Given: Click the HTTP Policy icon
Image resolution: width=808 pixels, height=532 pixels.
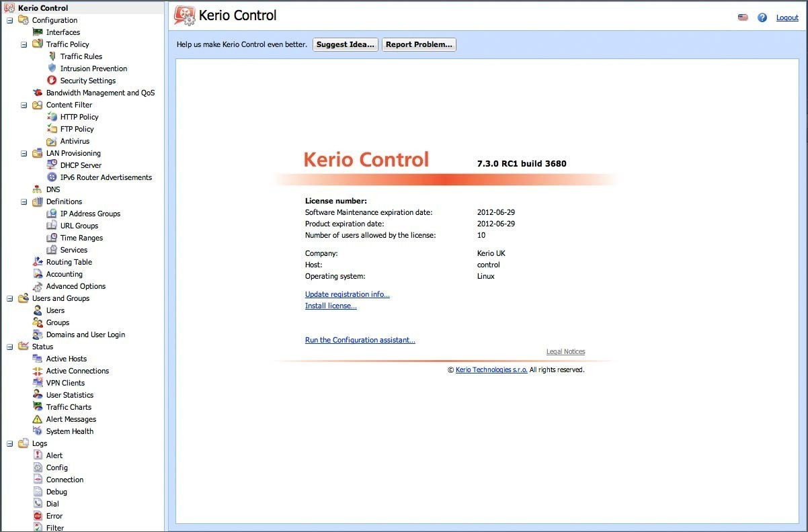Looking at the screenshot, I should click(52, 117).
